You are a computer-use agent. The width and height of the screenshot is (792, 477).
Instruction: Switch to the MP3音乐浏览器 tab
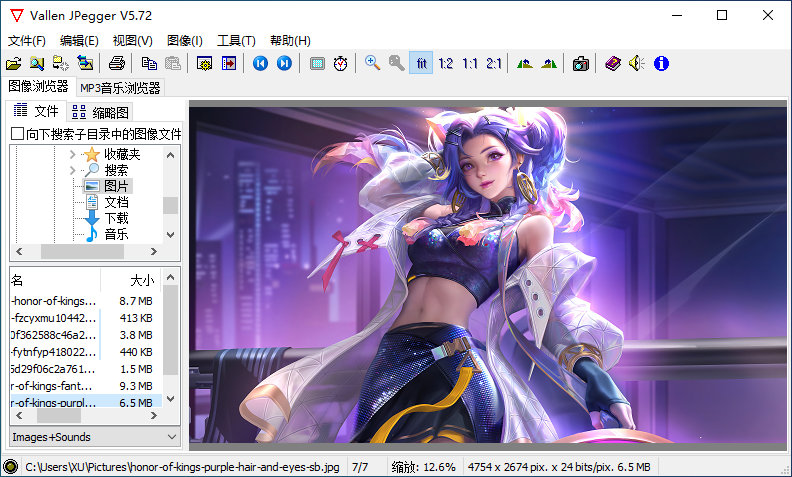(x=120, y=88)
